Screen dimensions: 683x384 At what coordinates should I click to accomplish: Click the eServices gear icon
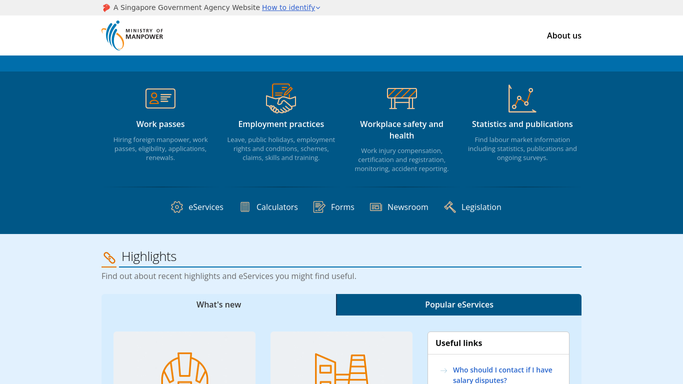[x=177, y=207]
